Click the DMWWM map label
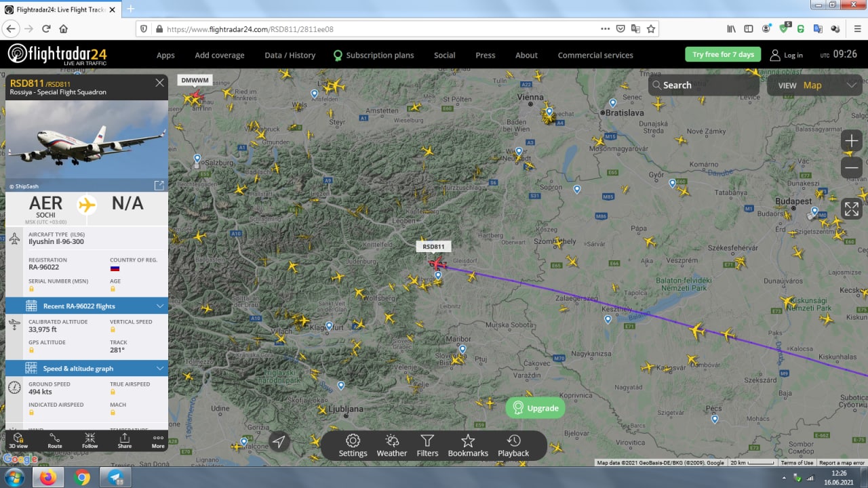The height and width of the screenshot is (488, 868). [x=195, y=80]
